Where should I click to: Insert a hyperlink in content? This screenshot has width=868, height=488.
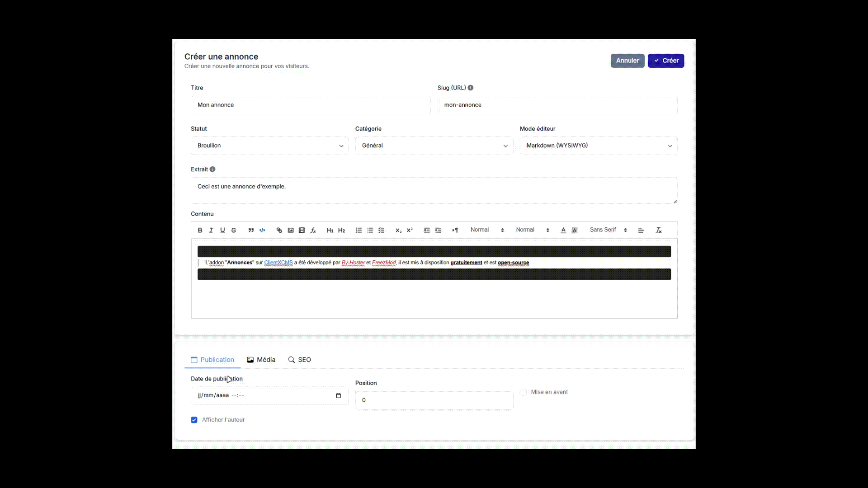pos(279,230)
